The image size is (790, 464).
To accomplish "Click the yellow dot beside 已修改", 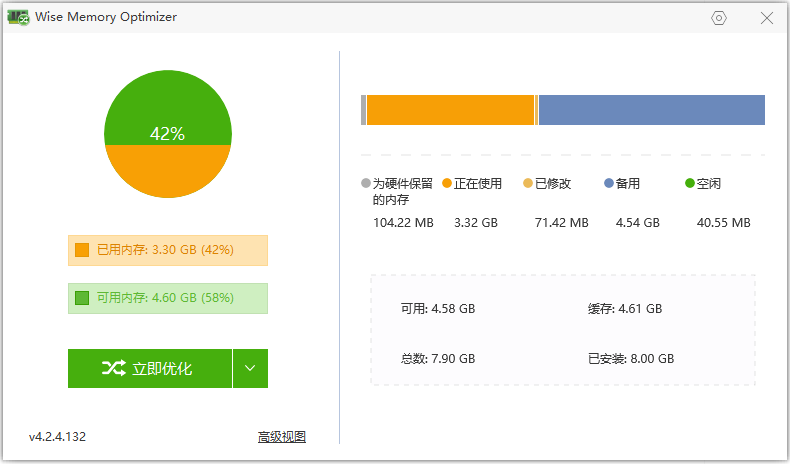I will click(528, 183).
